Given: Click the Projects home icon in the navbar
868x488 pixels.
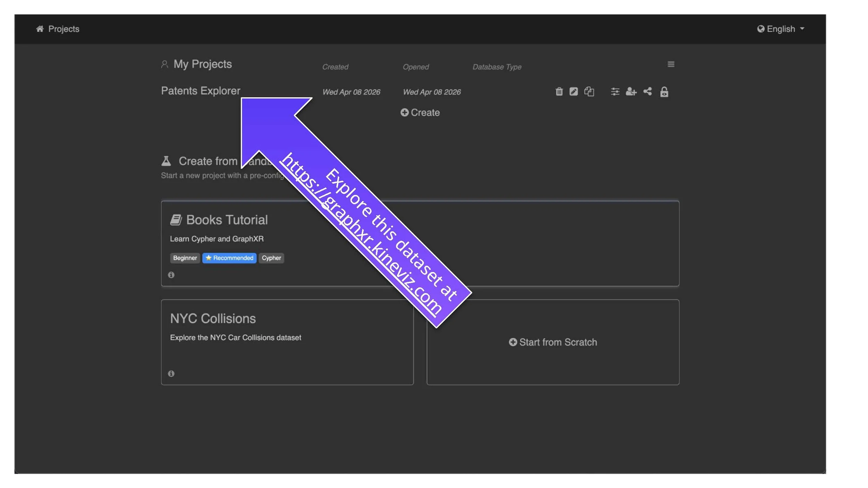Looking at the screenshot, I should click(40, 29).
